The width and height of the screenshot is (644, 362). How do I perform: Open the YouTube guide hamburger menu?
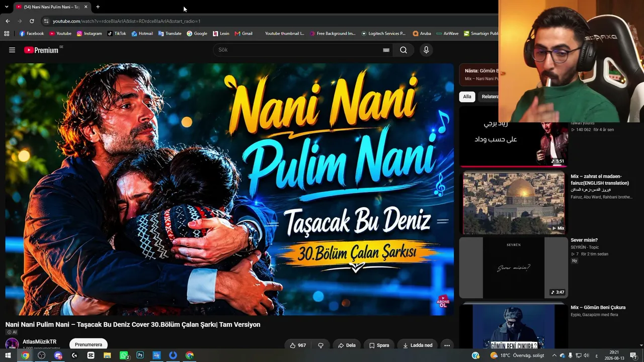tap(12, 50)
